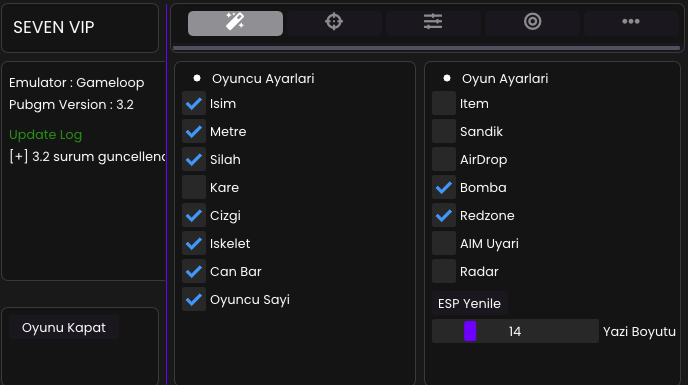Viewport: 688px width, 385px height.
Task: Check the Sandik option
Action: point(444,132)
